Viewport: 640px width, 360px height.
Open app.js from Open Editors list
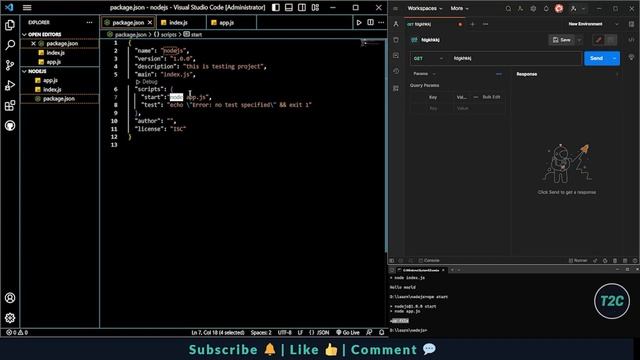pyautogui.click(x=53, y=62)
